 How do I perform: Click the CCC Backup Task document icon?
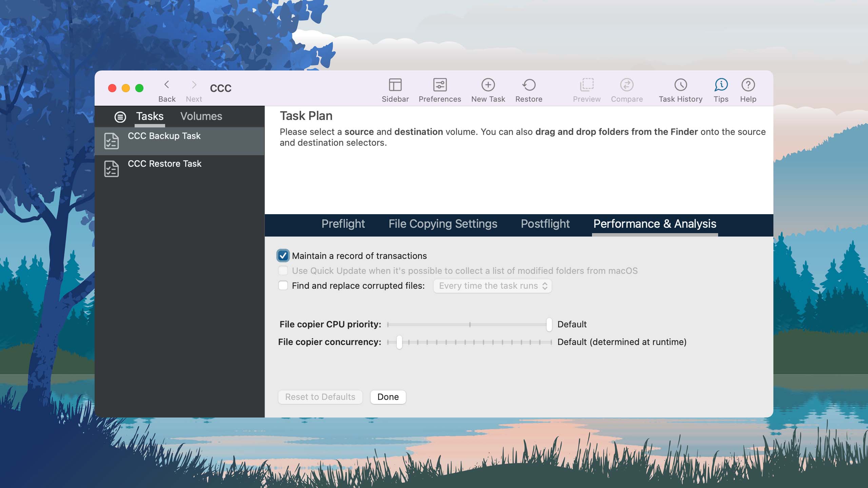tap(111, 141)
